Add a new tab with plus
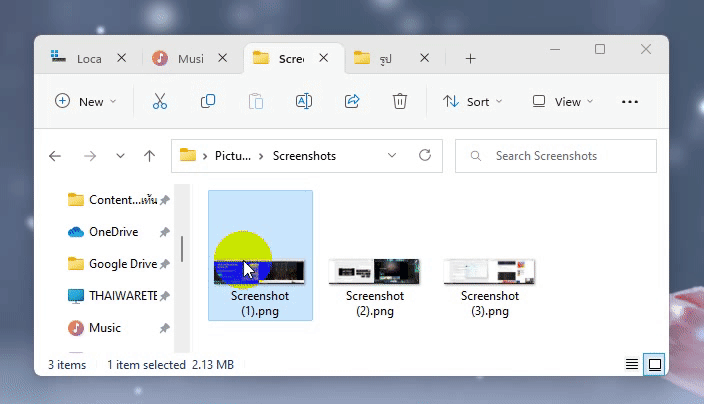The height and width of the screenshot is (404, 704). point(470,58)
